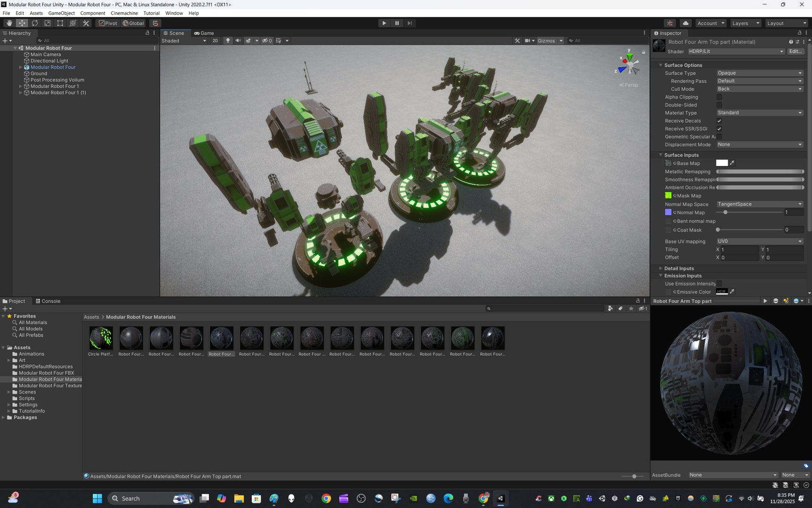Select the Scale tool

click(47, 23)
